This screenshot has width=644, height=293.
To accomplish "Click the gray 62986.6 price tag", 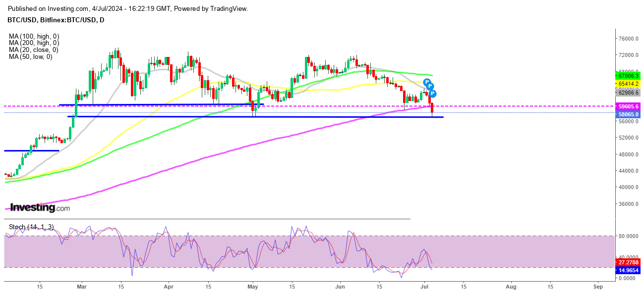I will click(x=629, y=93).
